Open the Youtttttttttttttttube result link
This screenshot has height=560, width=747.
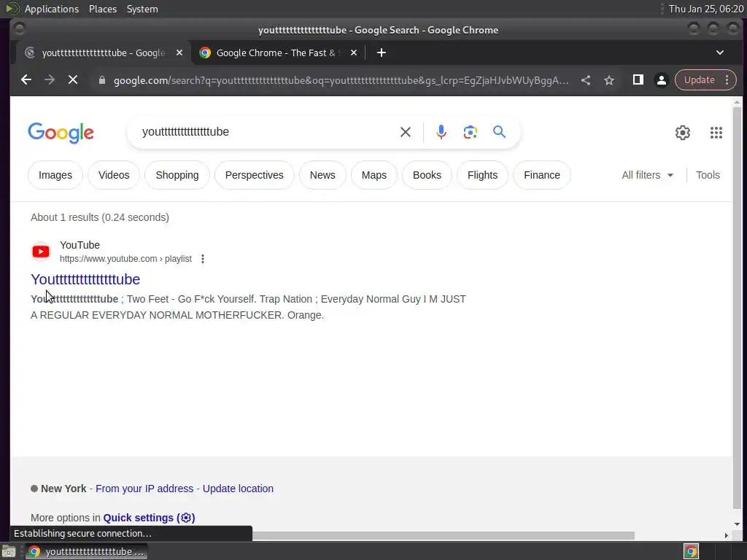pyautogui.click(x=85, y=279)
